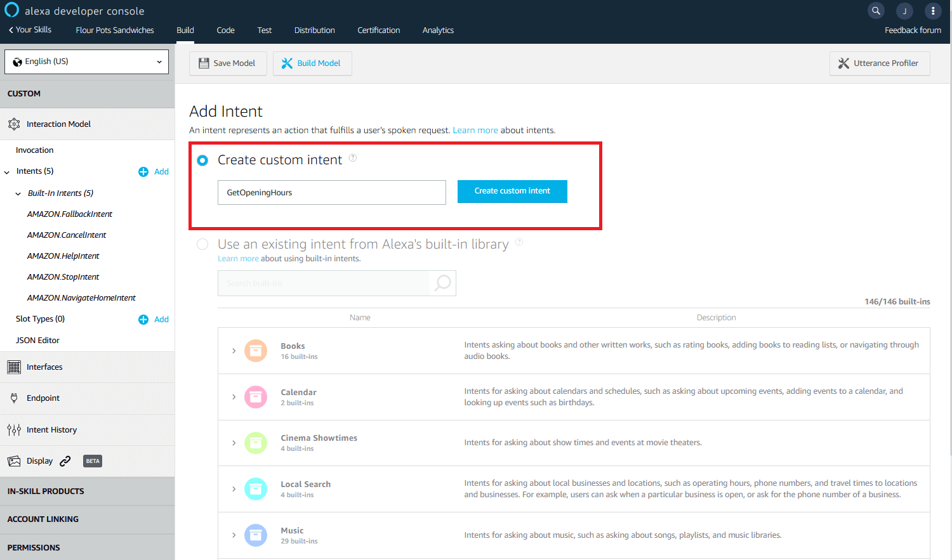Expand the Local Search row chevron
This screenshot has width=952, height=560.
234,489
